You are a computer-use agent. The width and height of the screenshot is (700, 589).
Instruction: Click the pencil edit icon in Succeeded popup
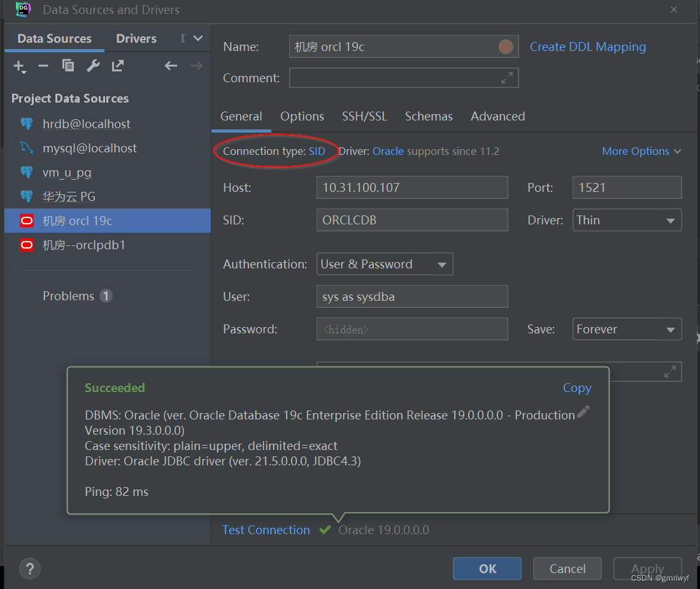tap(583, 412)
